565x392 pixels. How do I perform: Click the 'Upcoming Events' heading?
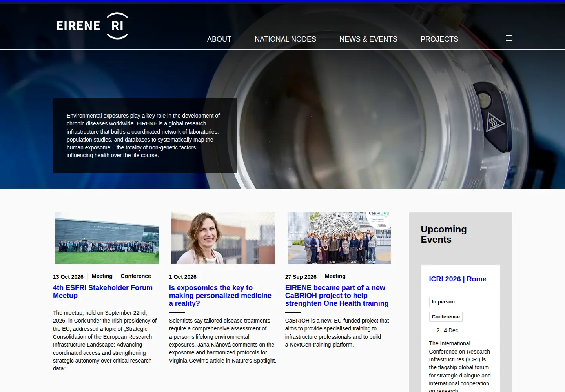click(x=444, y=234)
